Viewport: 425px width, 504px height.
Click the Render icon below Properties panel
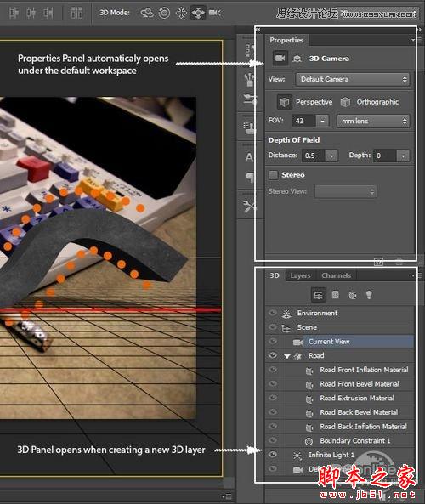379,262
